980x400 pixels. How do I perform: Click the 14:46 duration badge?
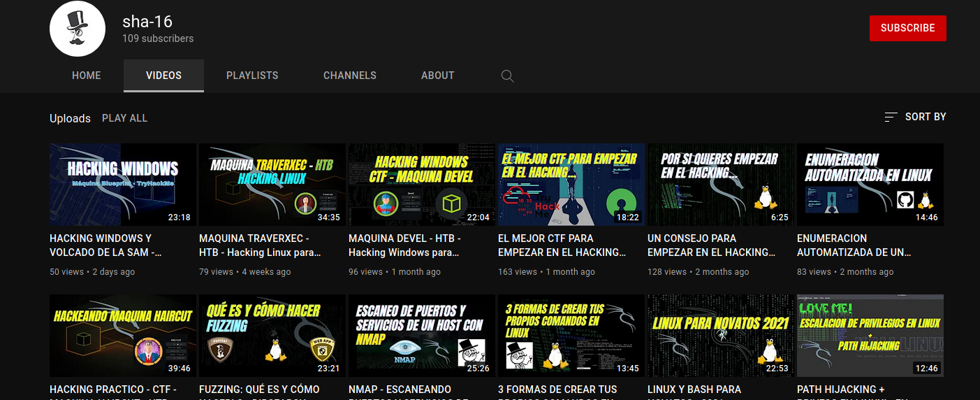point(927,217)
